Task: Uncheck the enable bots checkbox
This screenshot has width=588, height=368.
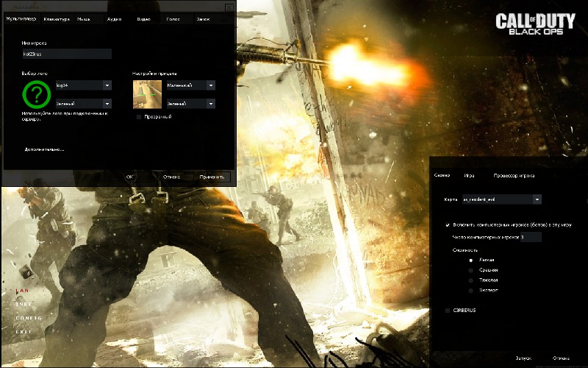Action: pyautogui.click(x=448, y=225)
